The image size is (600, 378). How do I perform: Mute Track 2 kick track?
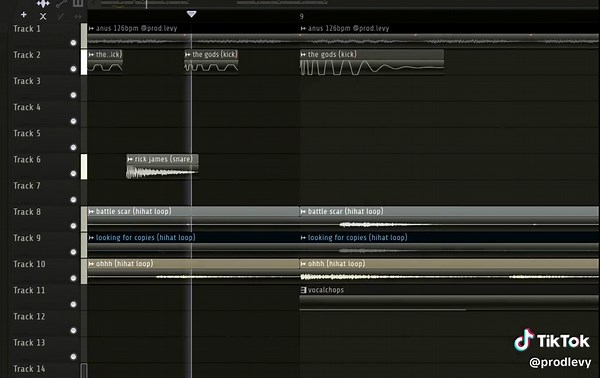pos(73,69)
